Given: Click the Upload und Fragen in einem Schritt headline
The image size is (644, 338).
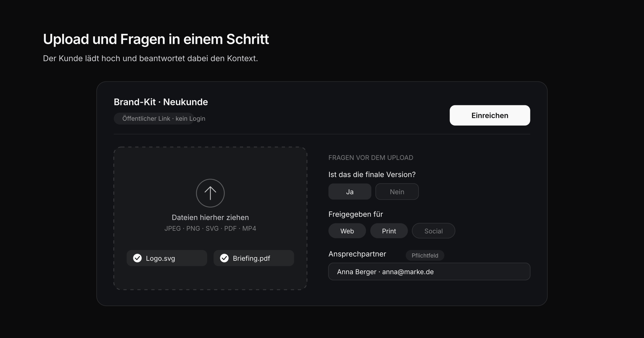Looking at the screenshot, I should click(x=156, y=39).
